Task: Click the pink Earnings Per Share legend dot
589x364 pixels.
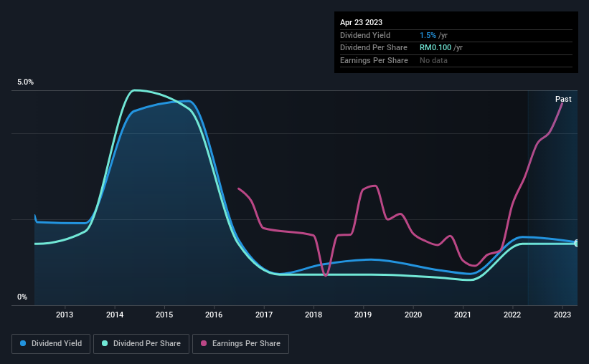Action: 204,343
